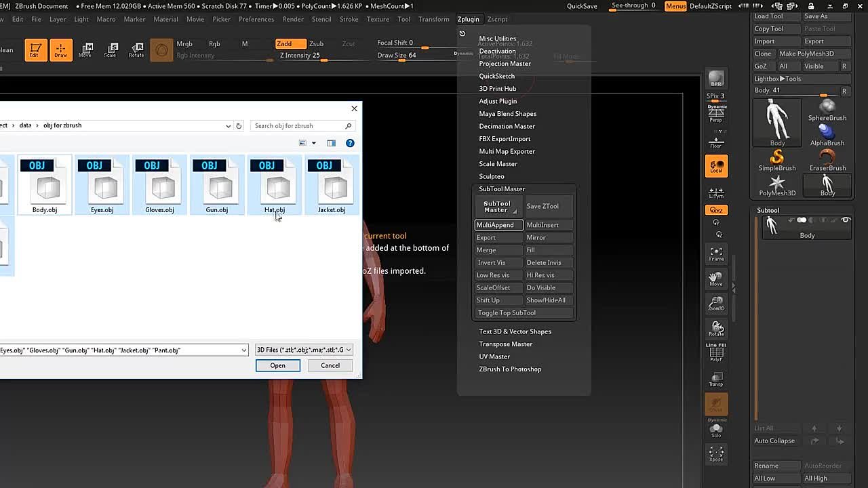Image resolution: width=868 pixels, height=488 pixels.
Task: Toggle Local symmetry button
Action: pos(716,166)
